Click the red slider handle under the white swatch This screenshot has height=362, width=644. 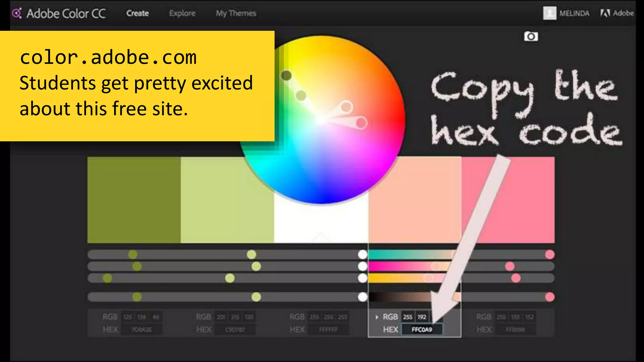point(363,255)
